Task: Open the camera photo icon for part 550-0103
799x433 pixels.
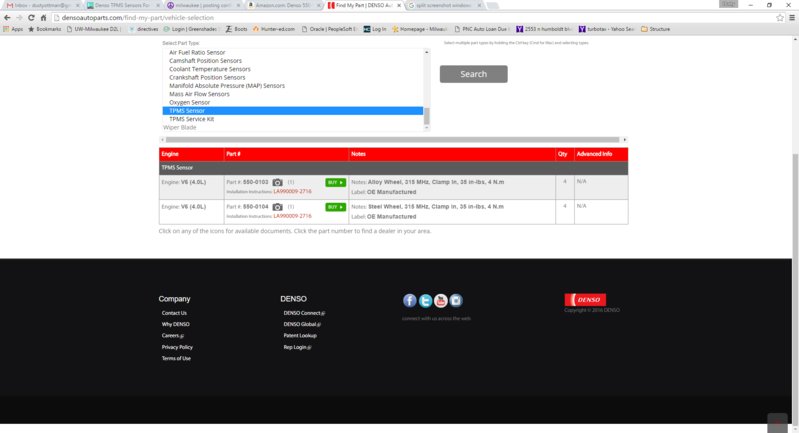Action: point(277,182)
